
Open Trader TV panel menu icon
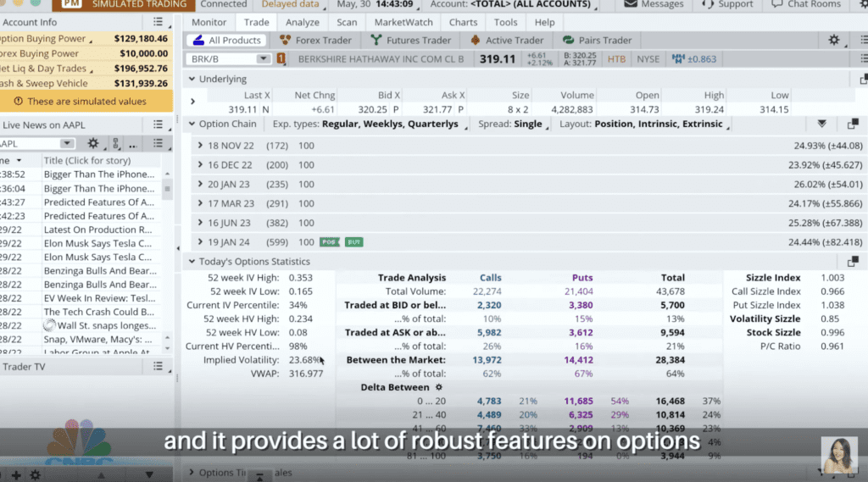(x=159, y=366)
